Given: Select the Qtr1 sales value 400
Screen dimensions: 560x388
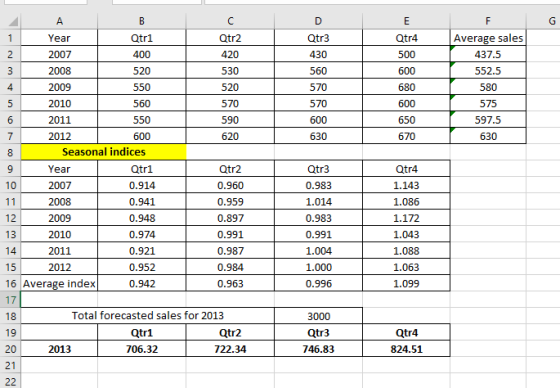Looking at the screenshot, I should pyautogui.click(x=142, y=54).
